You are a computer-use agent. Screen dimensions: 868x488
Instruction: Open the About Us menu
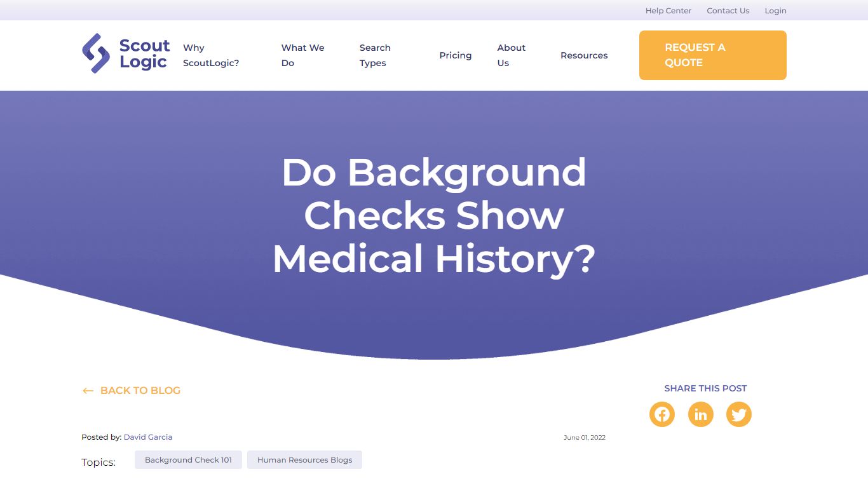[x=512, y=55]
